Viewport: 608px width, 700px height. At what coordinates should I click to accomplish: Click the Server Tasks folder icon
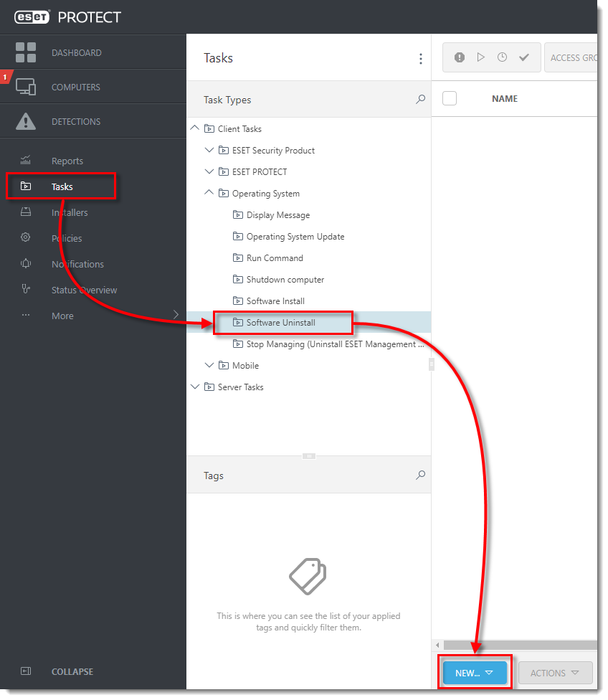[209, 387]
